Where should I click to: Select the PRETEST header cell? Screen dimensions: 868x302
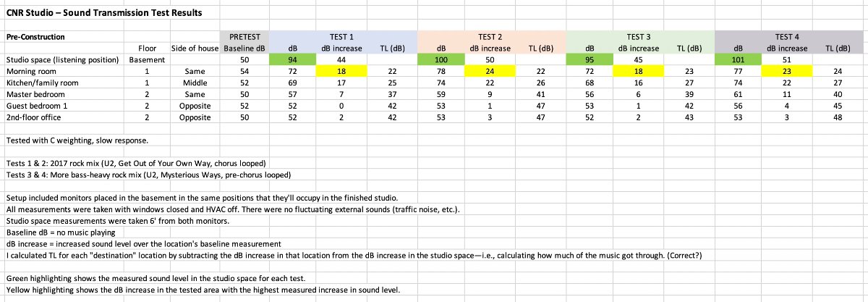[244, 35]
